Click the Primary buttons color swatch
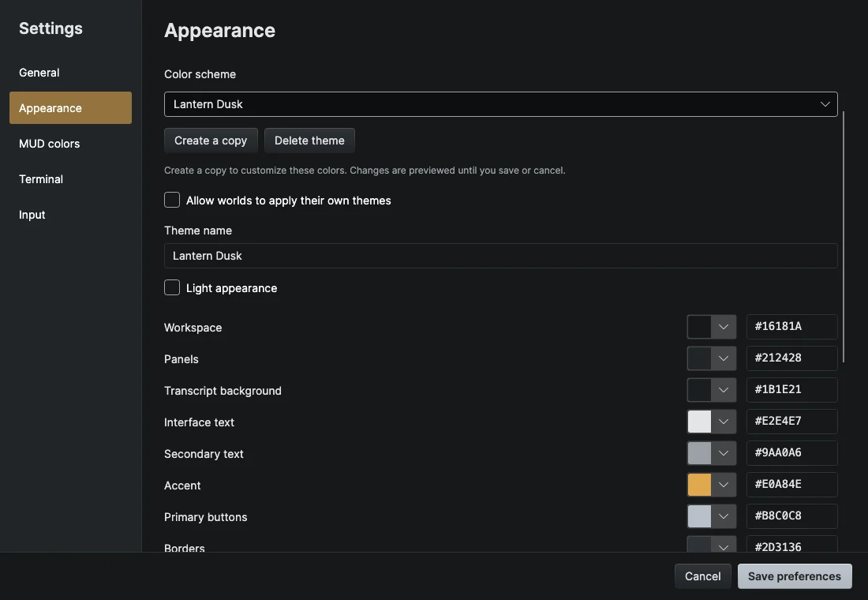The image size is (868, 600). pos(699,516)
